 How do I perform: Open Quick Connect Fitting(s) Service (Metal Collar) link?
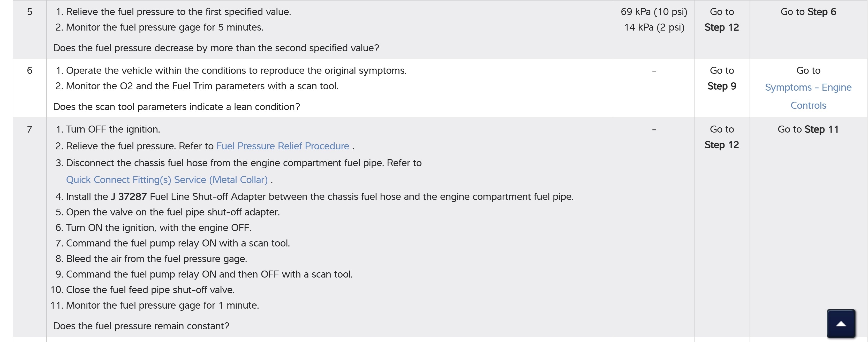tap(167, 180)
